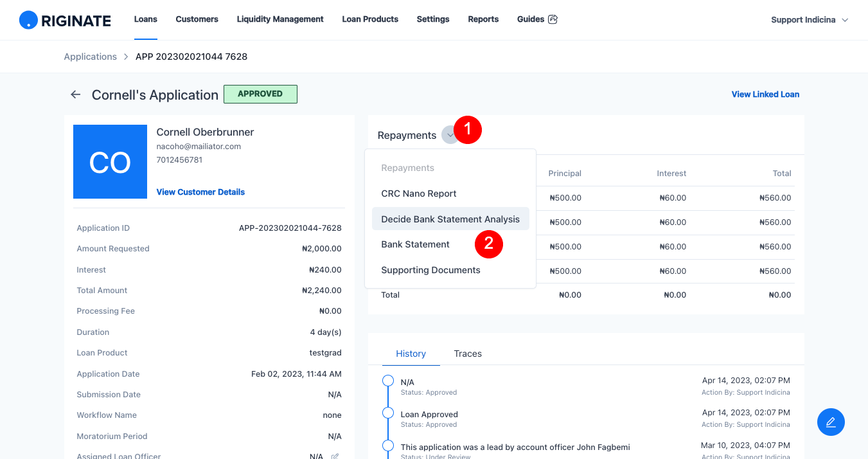
Task: Click Processing Fee value ₦0.00
Action: 330,311
